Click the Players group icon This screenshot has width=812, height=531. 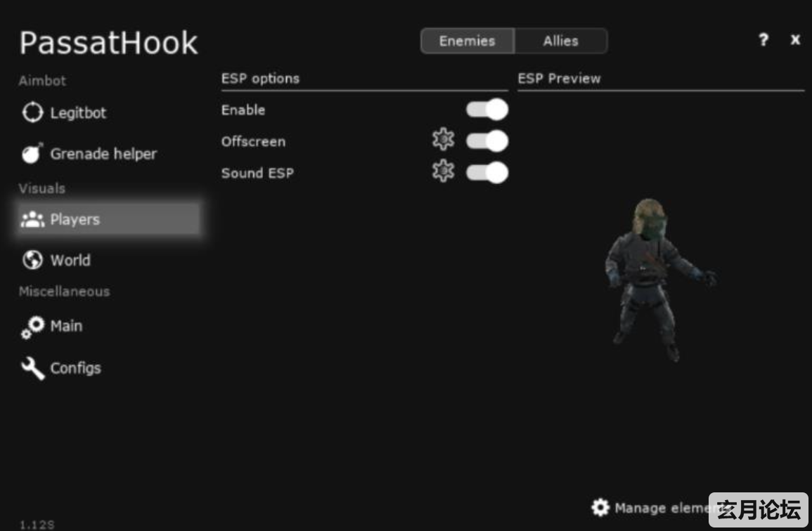pyautogui.click(x=32, y=219)
